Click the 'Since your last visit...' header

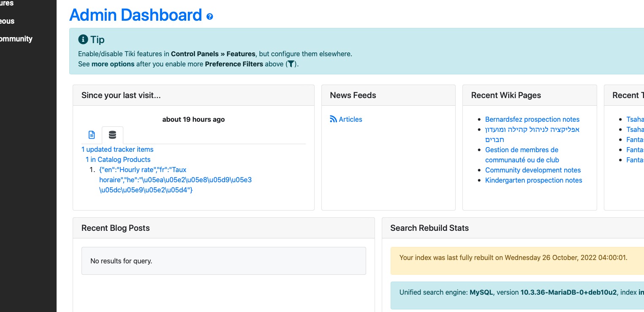193,95
